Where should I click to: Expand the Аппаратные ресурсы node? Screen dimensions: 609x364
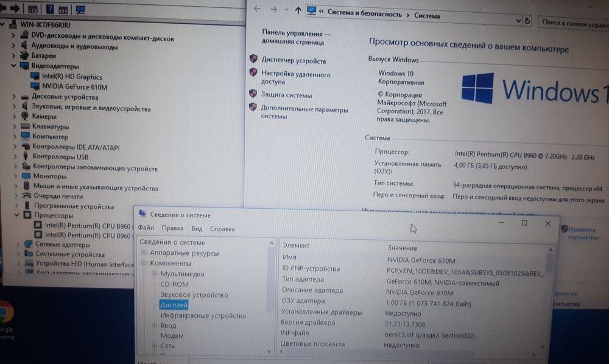click(x=144, y=252)
